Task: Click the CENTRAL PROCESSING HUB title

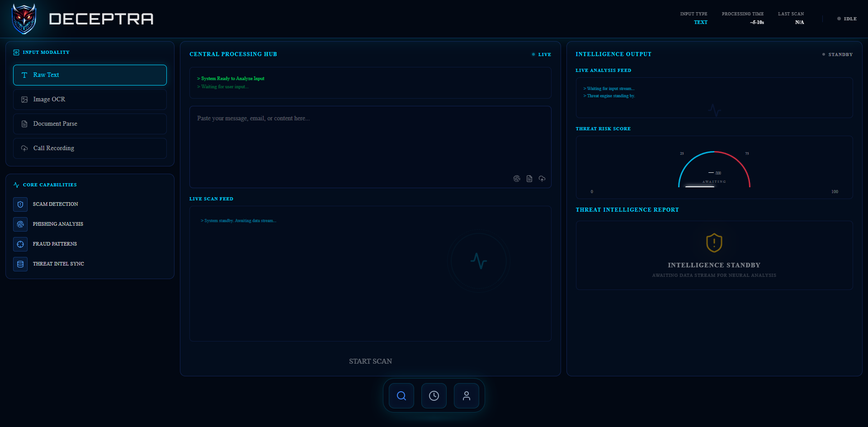Action: pyautogui.click(x=233, y=54)
